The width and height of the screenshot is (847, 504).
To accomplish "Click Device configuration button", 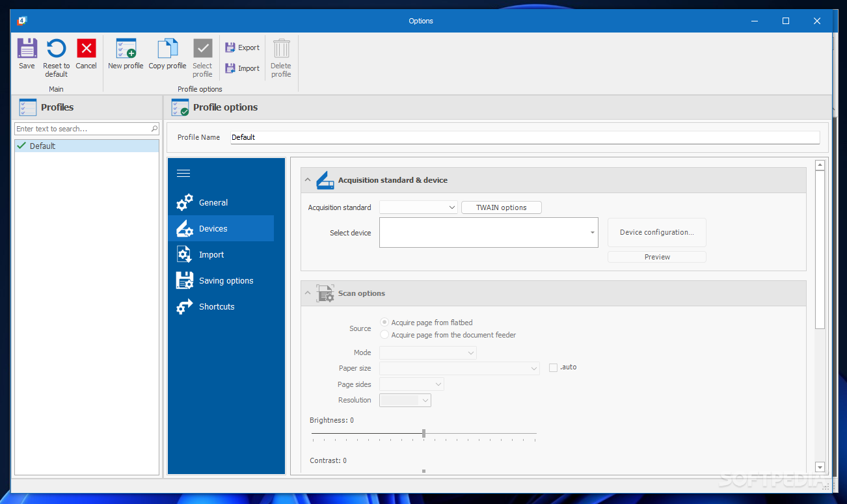I will coord(657,232).
